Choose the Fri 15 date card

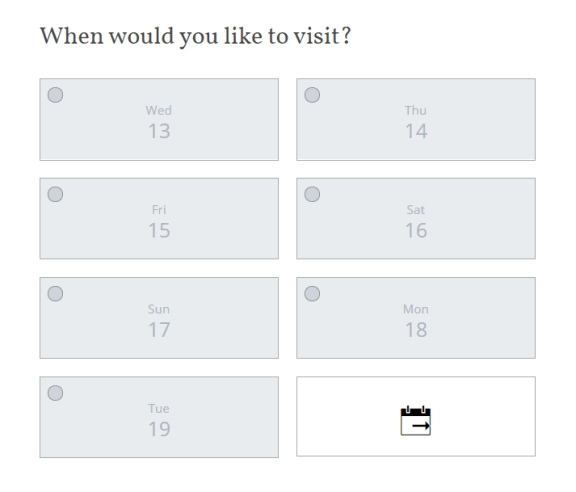[159, 219]
